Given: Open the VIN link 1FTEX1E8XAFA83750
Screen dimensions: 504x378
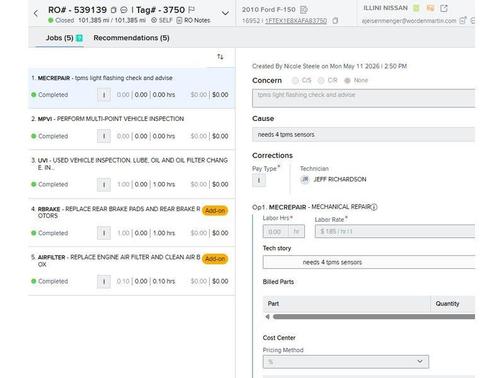Looking at the screenshot, I should point(296,21).
